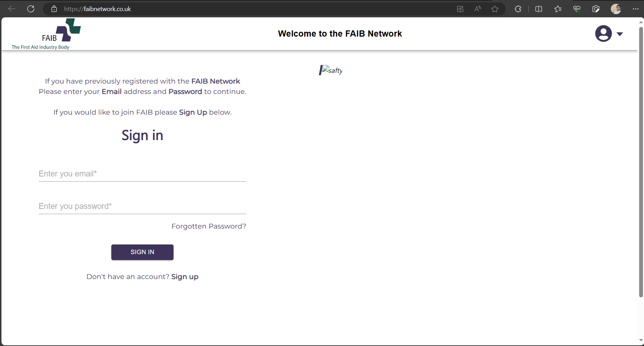644x346 pixels.
Task: Expand the account dropdown arrow
Action: tap(620, 34)
